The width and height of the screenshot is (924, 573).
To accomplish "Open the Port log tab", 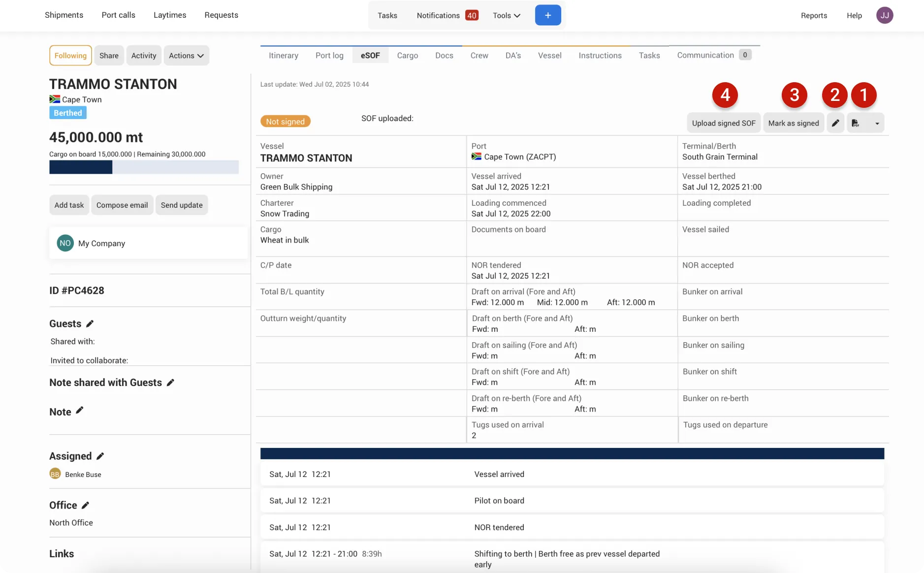I will tap(329, 55).
